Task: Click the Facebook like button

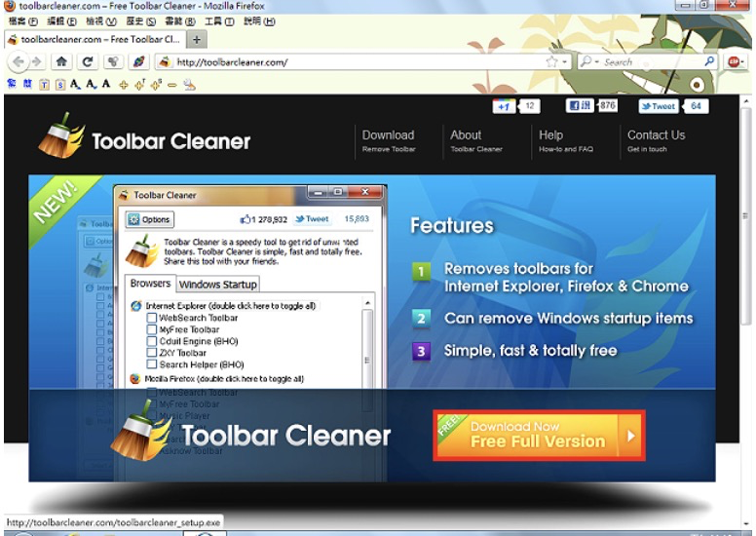Action: pyautogui.click(x=580, y=105)
